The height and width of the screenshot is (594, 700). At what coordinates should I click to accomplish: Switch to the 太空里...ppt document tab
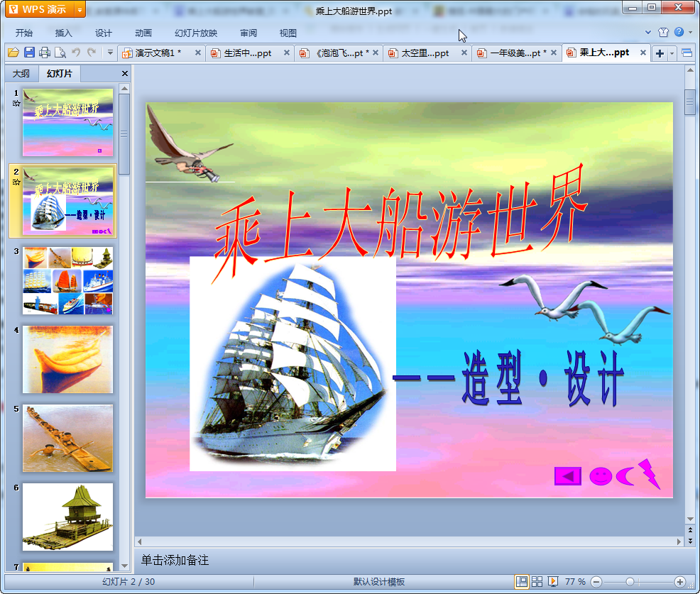[x=425, y=53]
